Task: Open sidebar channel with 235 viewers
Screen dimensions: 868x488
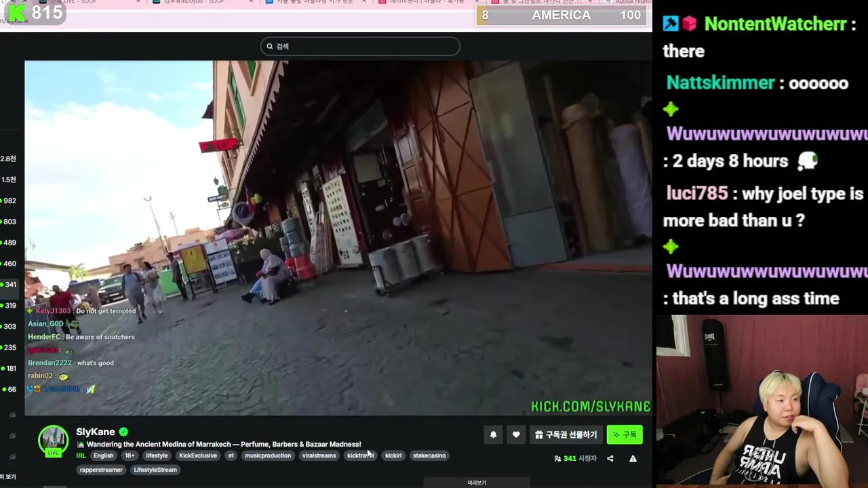Action: point(8,348)
